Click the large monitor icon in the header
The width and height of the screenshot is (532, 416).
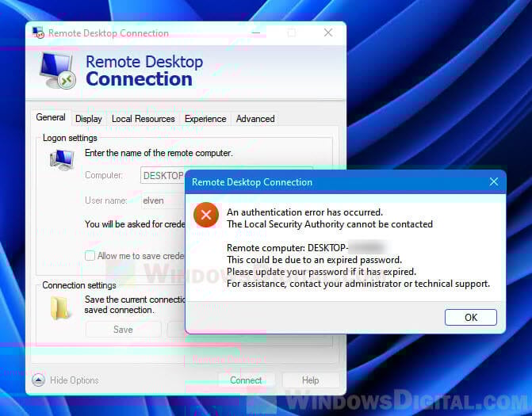(x=58, y=71)
